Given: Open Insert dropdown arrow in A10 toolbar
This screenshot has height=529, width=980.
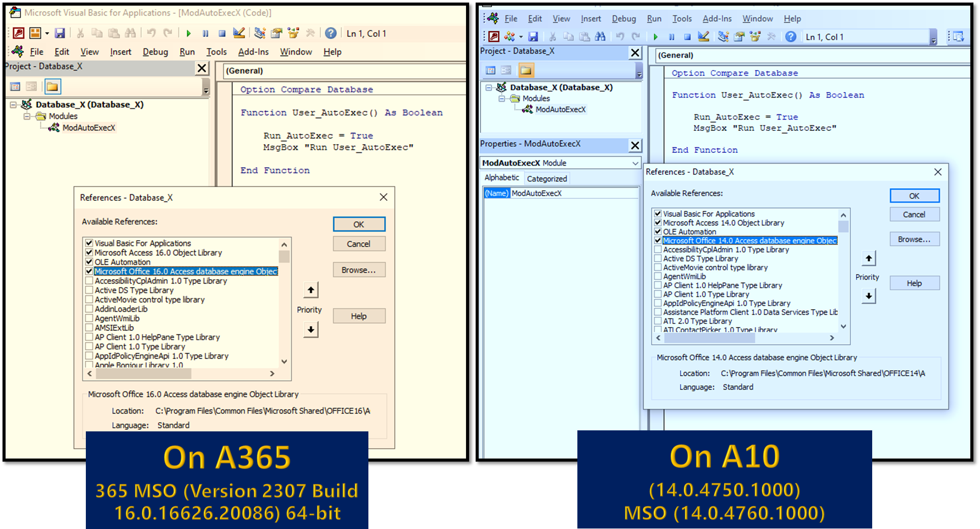Looking at the screenshot, I should coord(521,37).
